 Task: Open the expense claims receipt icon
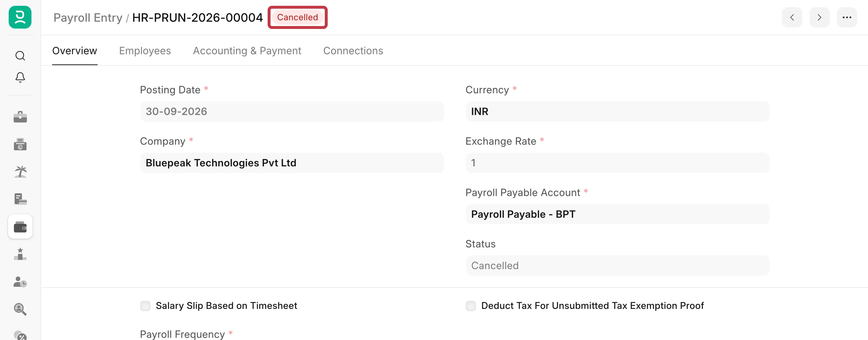(20, 199)
